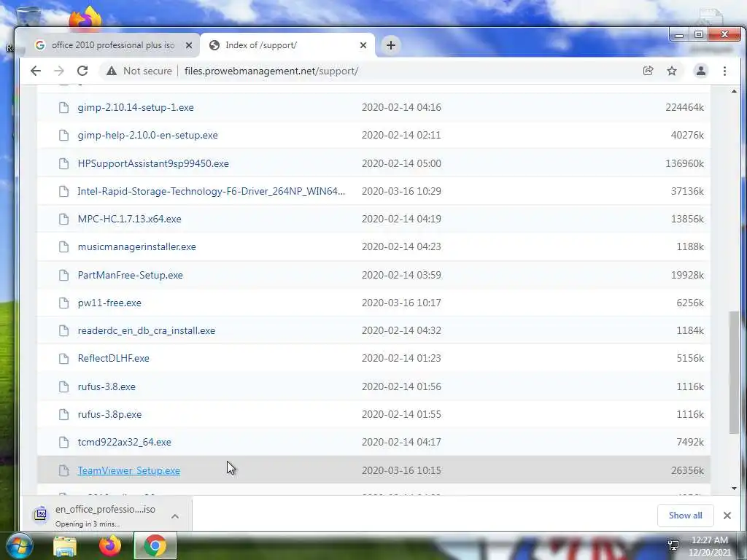Open the tcmd922ax32_64.exe link
Viewport: 747px width, 560px height.
pos(124,442)
